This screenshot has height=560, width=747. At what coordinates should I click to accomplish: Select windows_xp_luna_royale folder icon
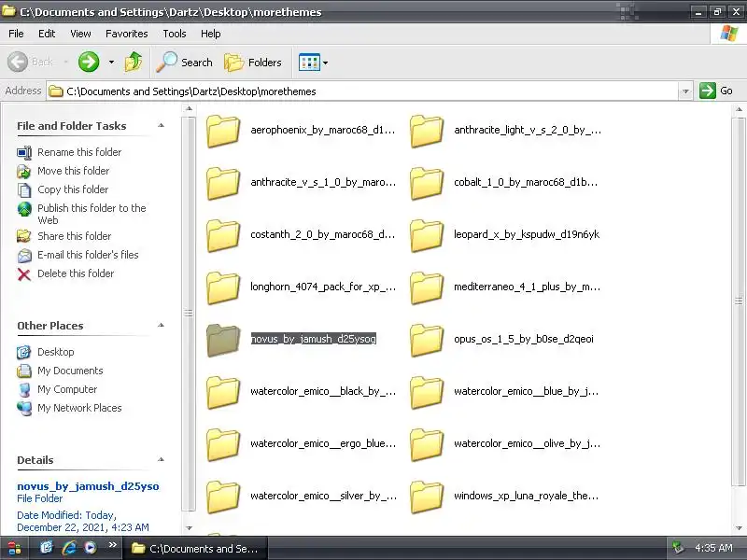(427, 497)
